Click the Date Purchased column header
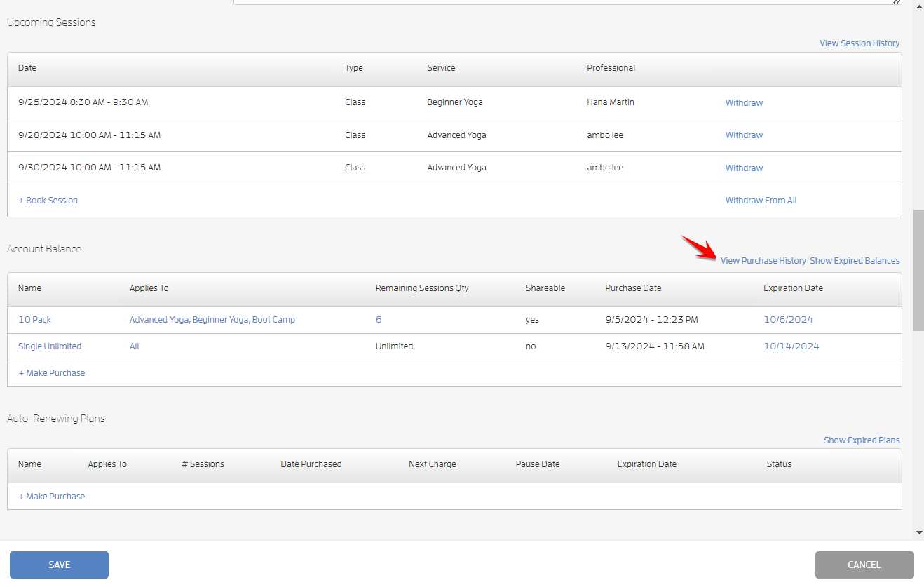This screenshot has width=924, height=587. 311,464
